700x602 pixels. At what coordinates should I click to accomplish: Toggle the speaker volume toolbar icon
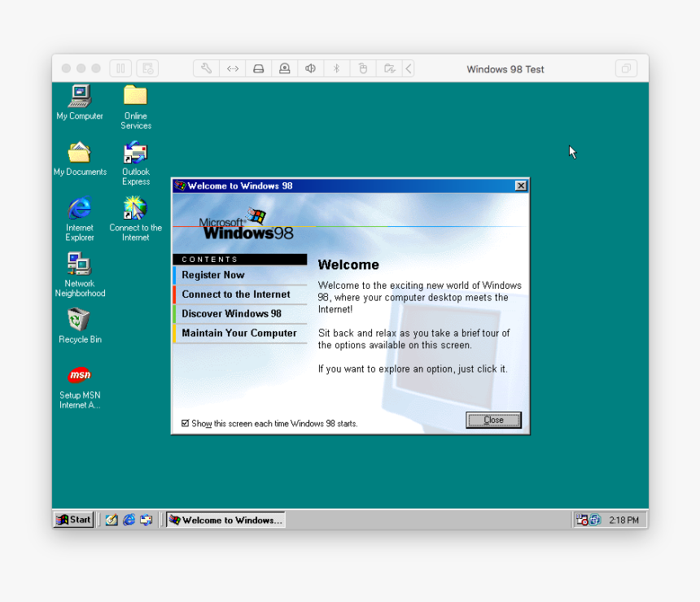click(311, 68)
